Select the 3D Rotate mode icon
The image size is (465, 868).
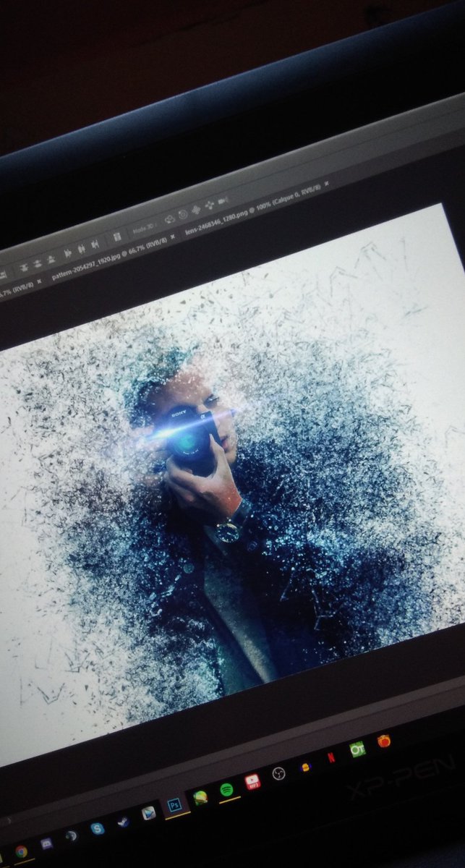pyautogui.click(x=169, y=218)
